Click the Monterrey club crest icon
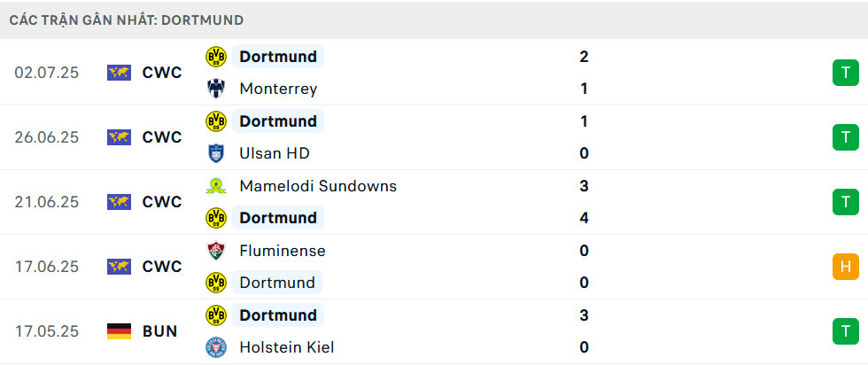Image resolution: width=868 pixels, height=365 pixels. [216, 89]
